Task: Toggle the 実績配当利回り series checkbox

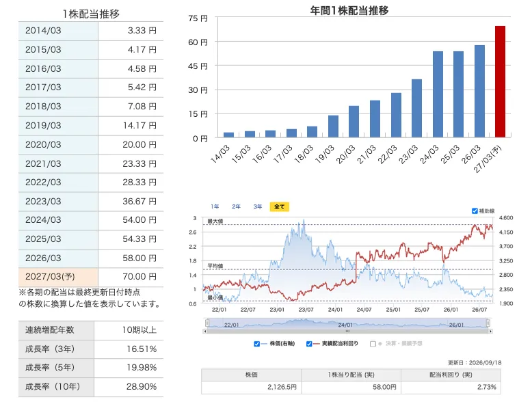Action: coord(309,344)
